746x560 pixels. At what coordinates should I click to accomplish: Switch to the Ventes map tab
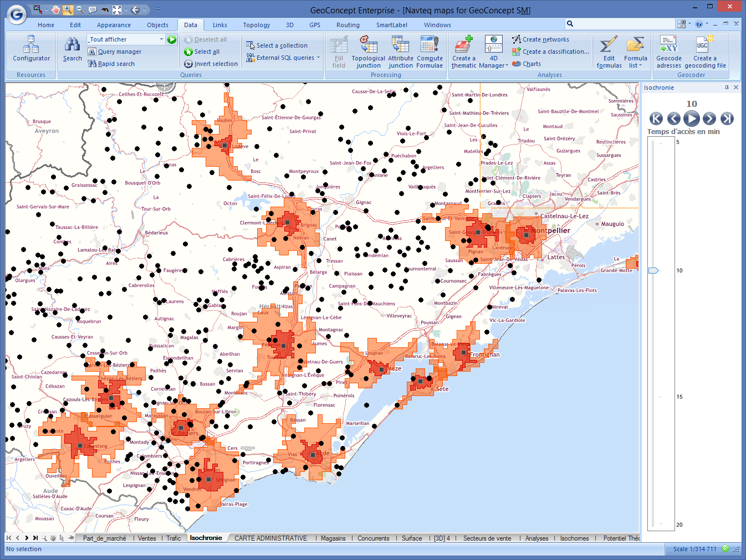coord(147,538)
